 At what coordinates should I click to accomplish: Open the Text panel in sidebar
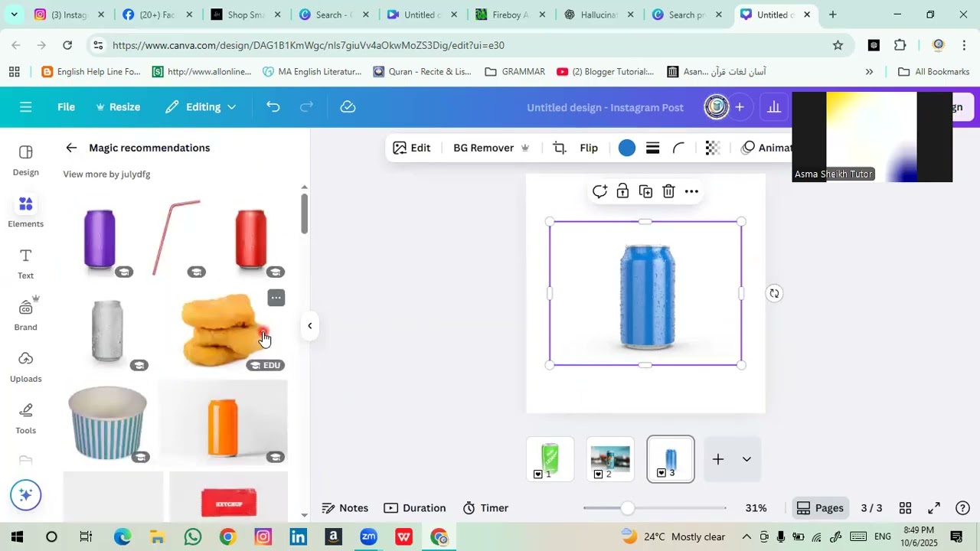click(25, 264)
